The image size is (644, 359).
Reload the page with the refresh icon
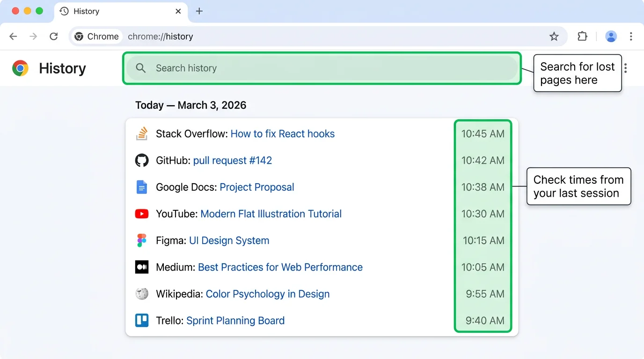coord(53,36)
